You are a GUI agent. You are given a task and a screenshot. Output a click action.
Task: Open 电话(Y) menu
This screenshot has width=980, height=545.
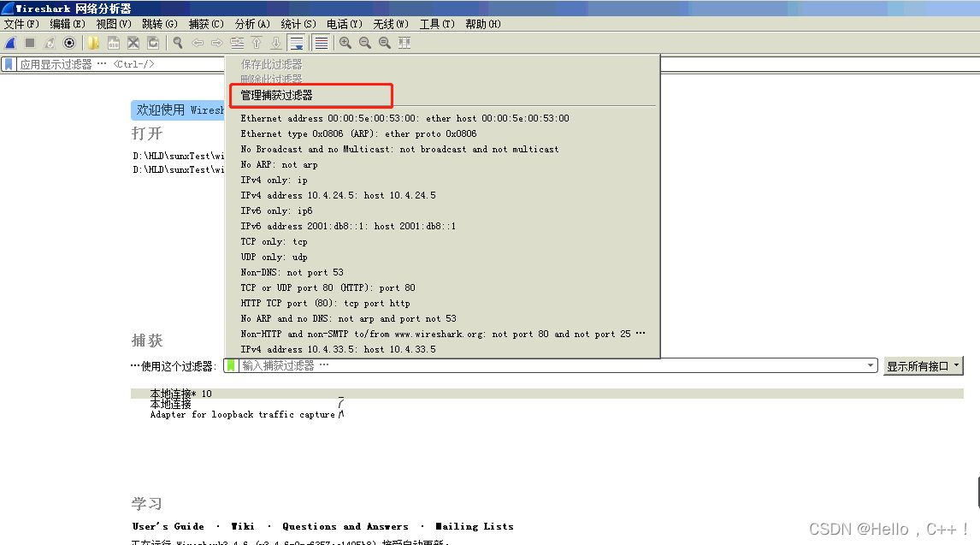(x=345, y=24)
